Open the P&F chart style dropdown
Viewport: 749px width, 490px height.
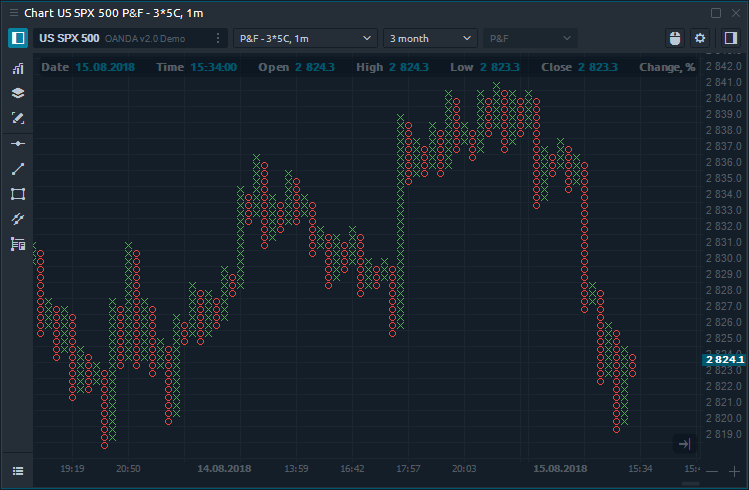(x=530, y=38)
